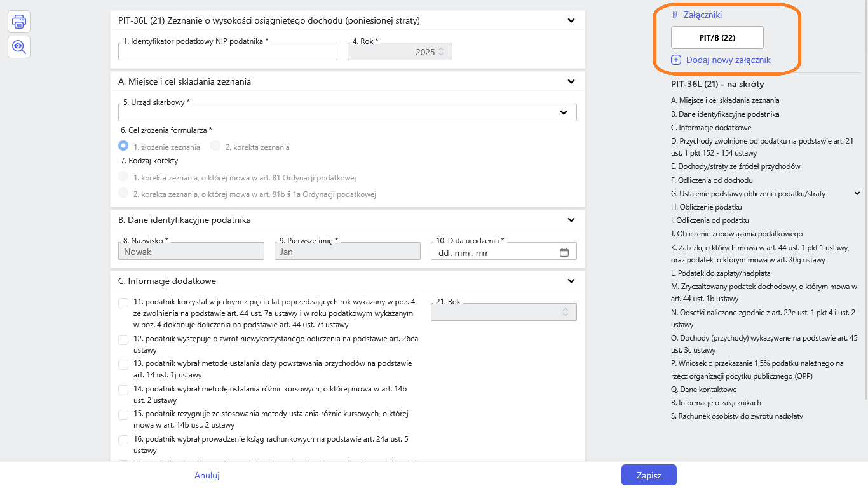Click the Anuluj link
The width and height of the screenshot is (868, 488).
(x=207, y=475)
